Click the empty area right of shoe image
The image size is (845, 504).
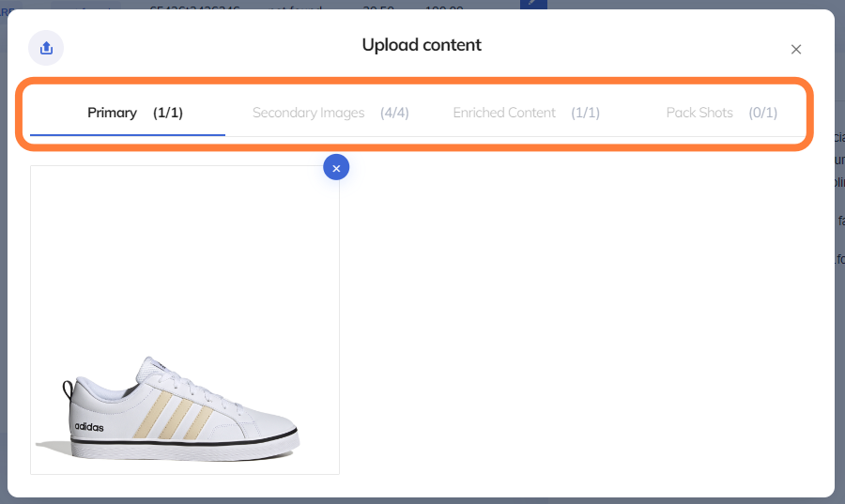pyautogui.click(x=582, y=319)
